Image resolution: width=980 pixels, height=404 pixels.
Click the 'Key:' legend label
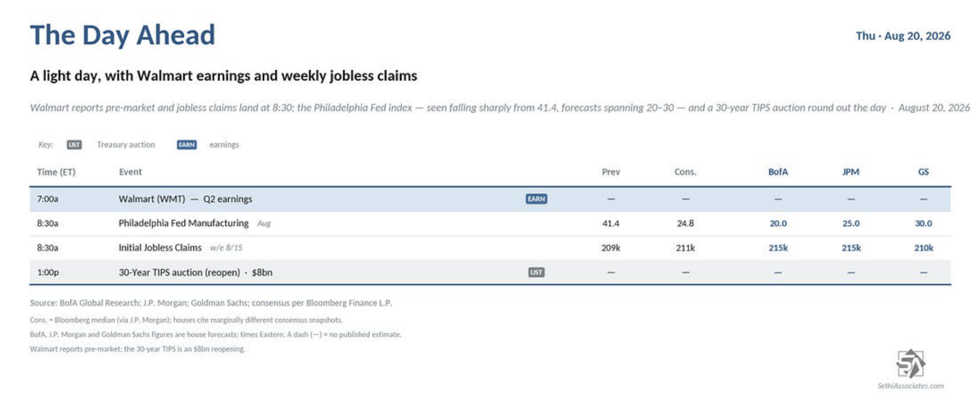[46, 145]
